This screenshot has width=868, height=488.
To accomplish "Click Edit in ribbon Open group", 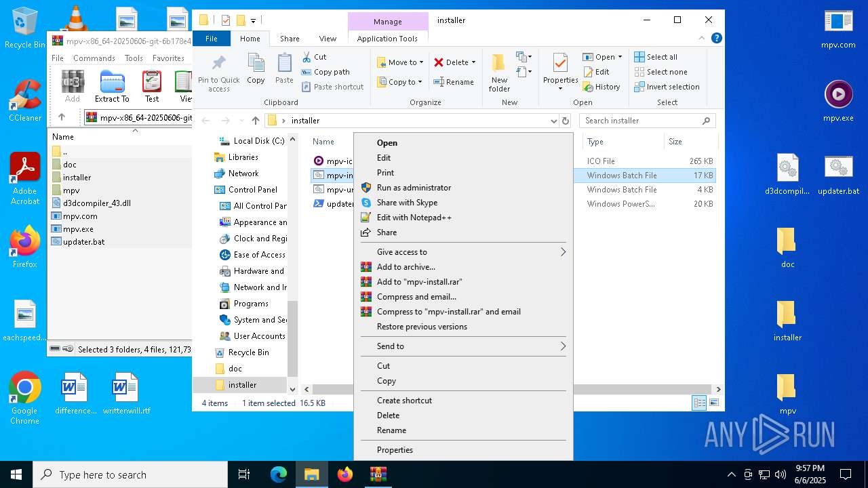I will point(595,72).
